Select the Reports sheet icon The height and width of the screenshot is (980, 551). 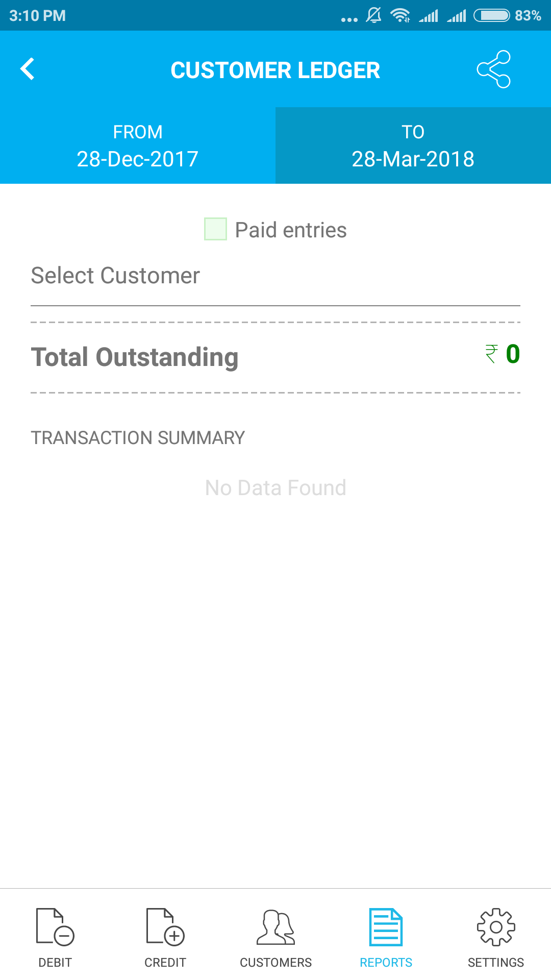tap(386, 926)
